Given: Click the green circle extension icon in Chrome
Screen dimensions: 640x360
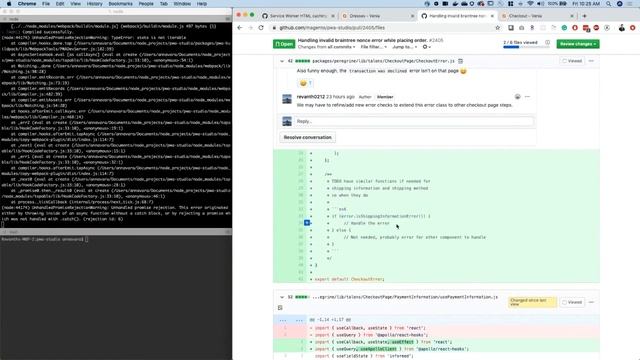Looking at the screenshot, I should (564, 28).
